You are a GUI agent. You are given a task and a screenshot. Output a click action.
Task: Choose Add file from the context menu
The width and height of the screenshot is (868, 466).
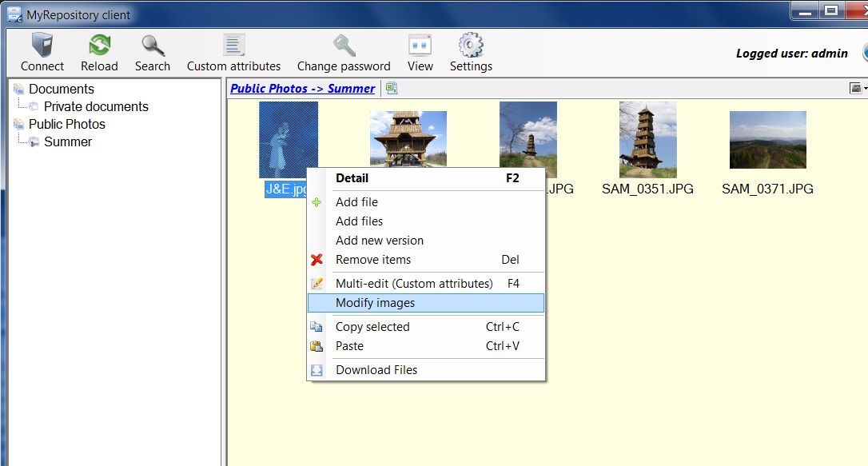426,202
